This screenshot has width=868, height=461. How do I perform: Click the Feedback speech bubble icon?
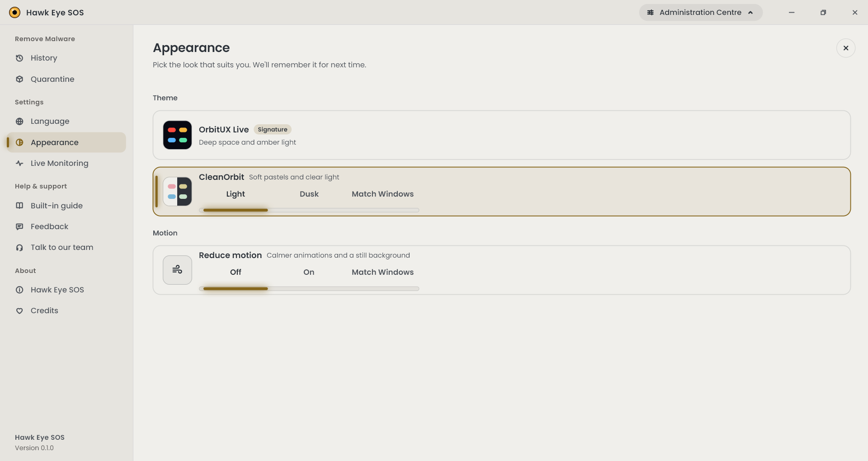19,226
